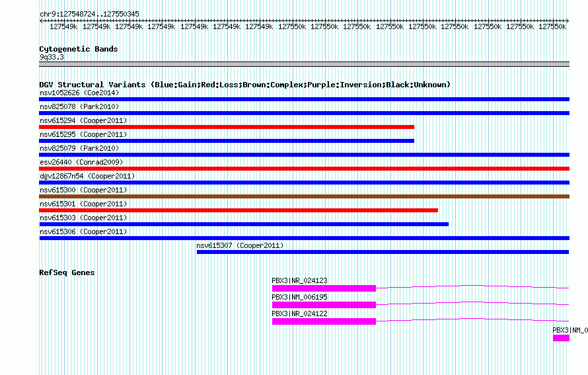Select the PBX3|NM_006195 transcript label

(299, 297)
